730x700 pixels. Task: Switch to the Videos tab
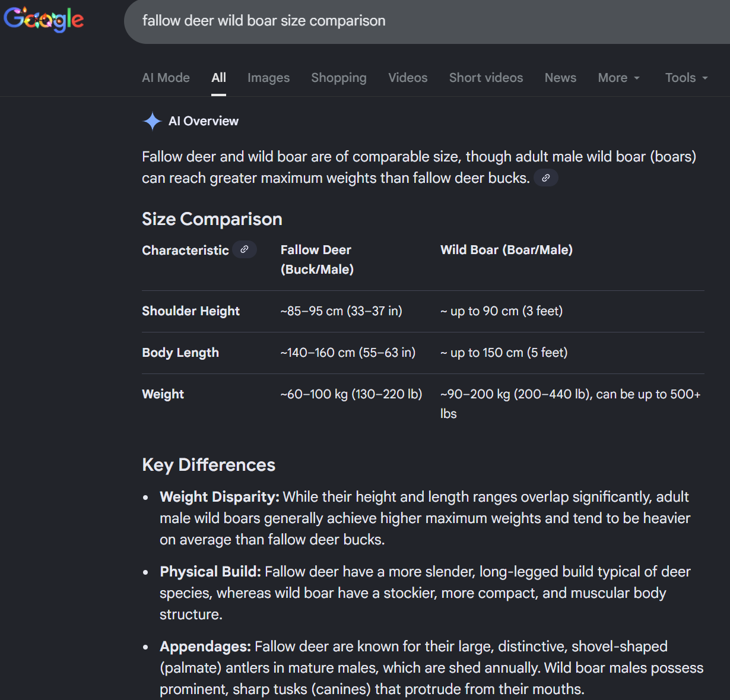[408, 78]
